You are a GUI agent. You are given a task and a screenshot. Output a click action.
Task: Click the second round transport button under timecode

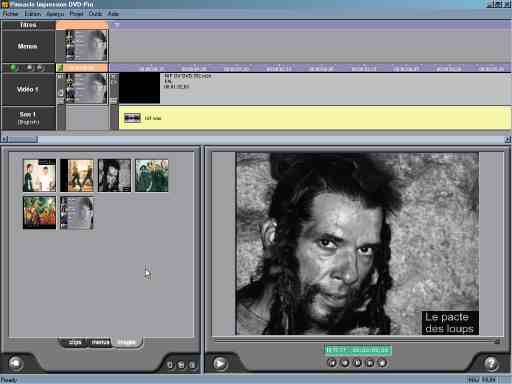tap(345, 363)
